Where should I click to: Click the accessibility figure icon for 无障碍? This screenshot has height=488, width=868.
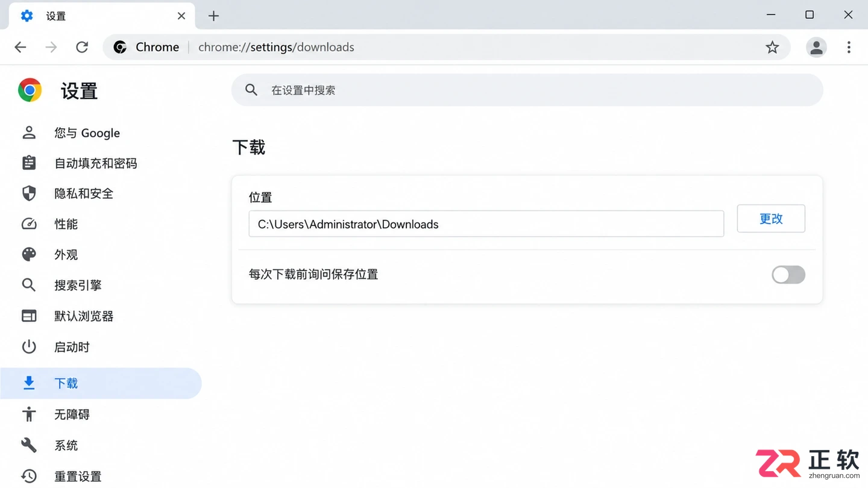29,414
